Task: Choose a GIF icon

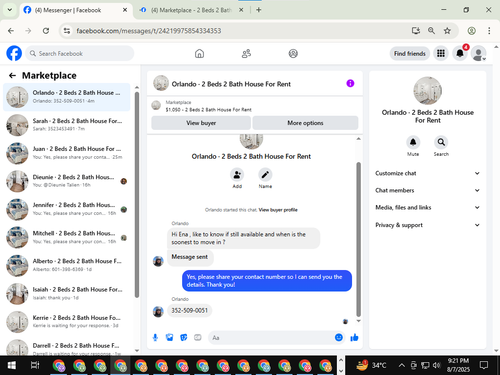Action: point(198,338)
